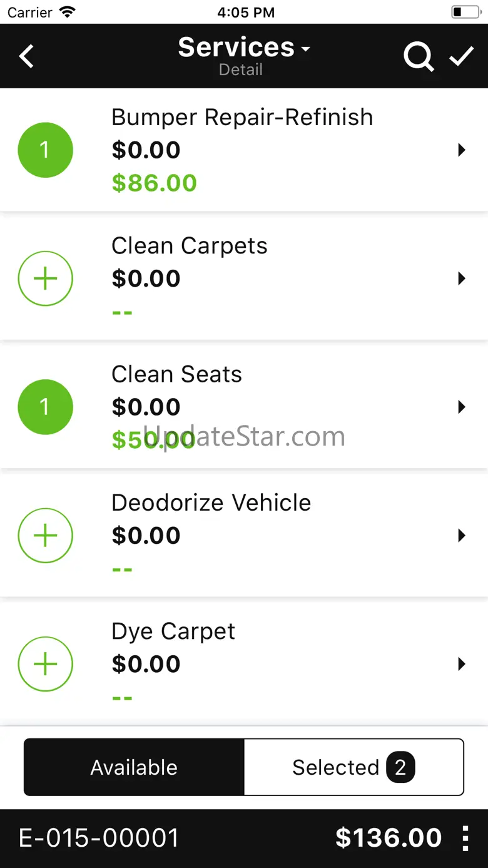Image resolution: width=488 pixels, height=868 pixels.
Task: Open estimate E-015-00001
Action: click(x=99, y=838)
